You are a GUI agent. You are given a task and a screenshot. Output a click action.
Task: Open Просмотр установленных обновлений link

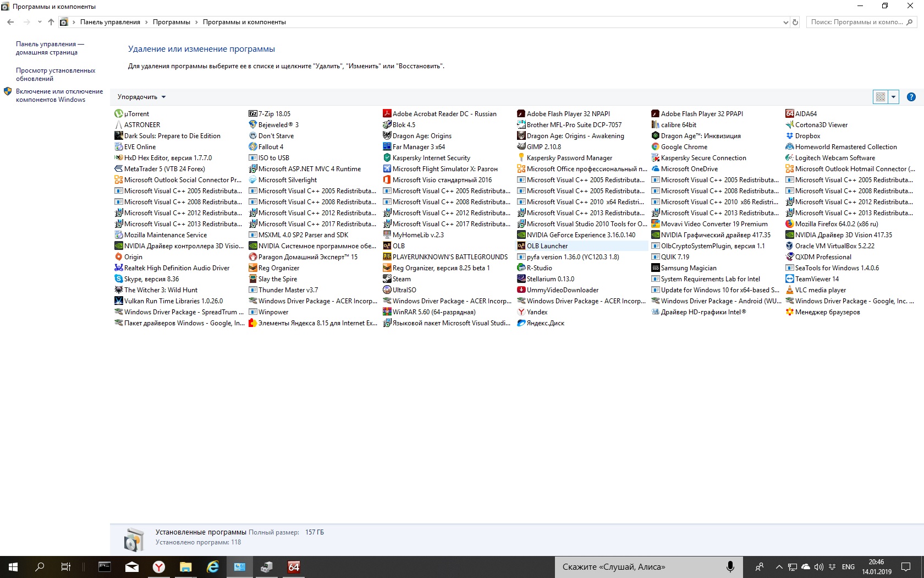[56, 75]
